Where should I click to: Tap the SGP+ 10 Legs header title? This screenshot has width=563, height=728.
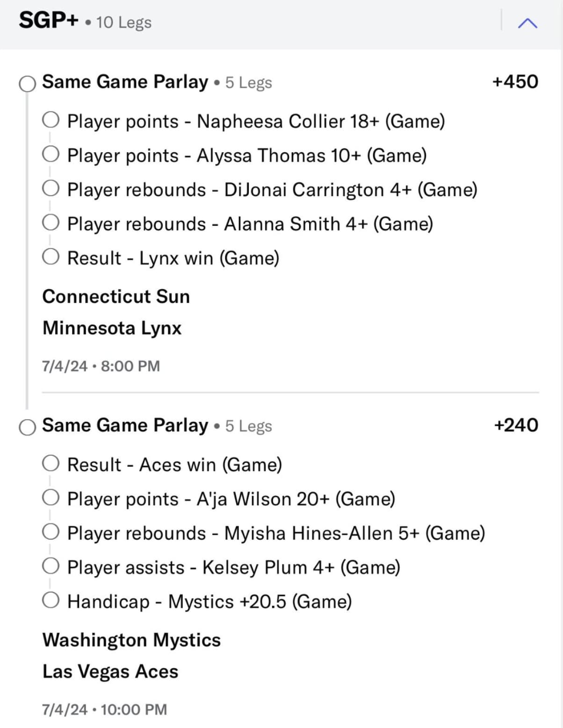85,21
